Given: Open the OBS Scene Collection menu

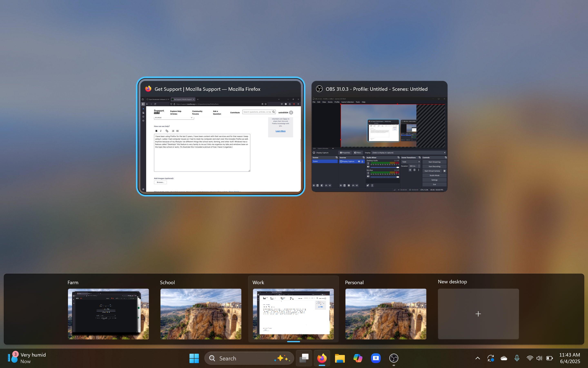Looking at the screenshot, I should pyautogui.click(x=347, y=102).
